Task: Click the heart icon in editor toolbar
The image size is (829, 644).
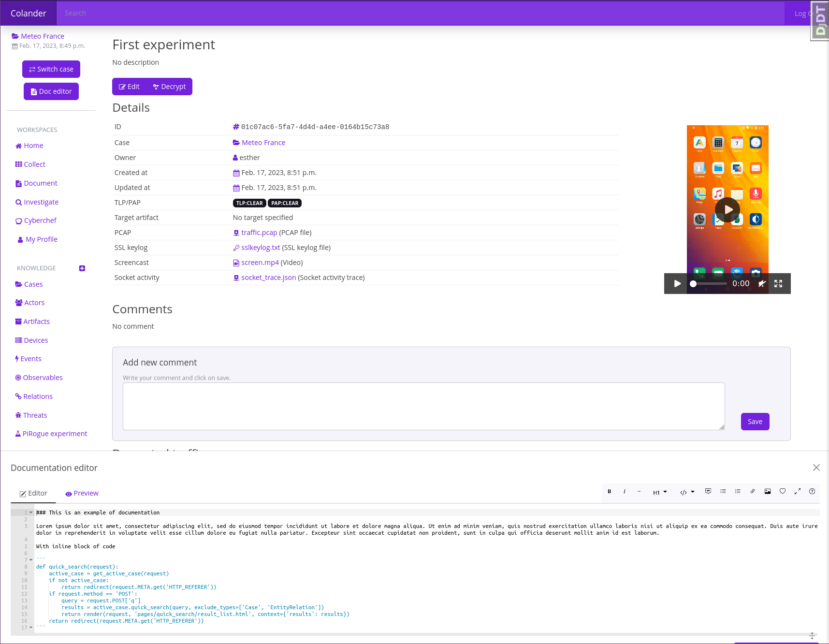Action: pyautogui.click(x=783, y=492)
